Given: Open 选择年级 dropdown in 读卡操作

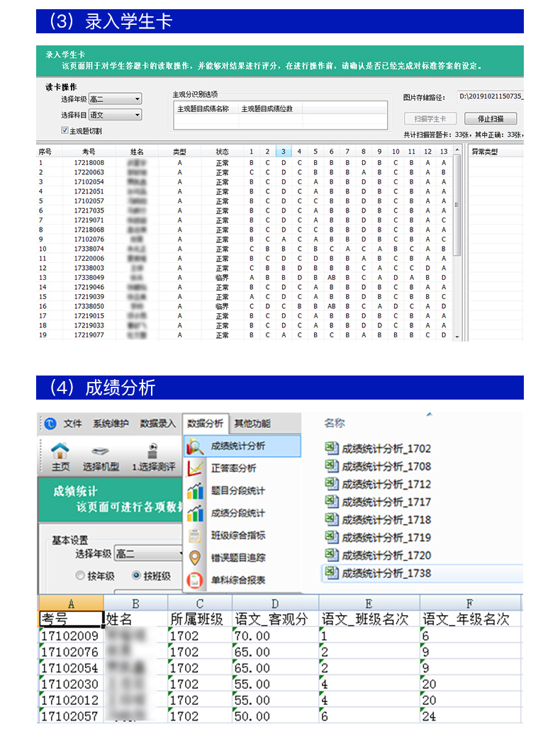Looking at the screenshot, I should point(115,98).
